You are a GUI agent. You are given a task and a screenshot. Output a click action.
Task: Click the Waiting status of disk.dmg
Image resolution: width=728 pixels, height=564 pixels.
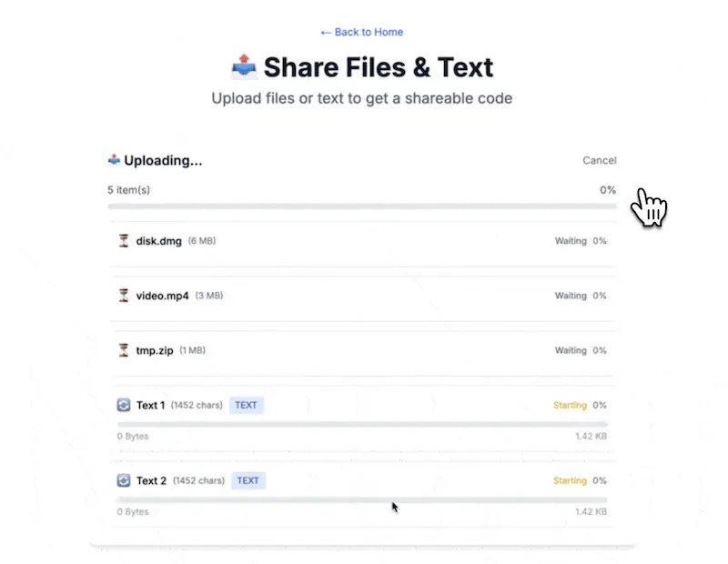571,240
